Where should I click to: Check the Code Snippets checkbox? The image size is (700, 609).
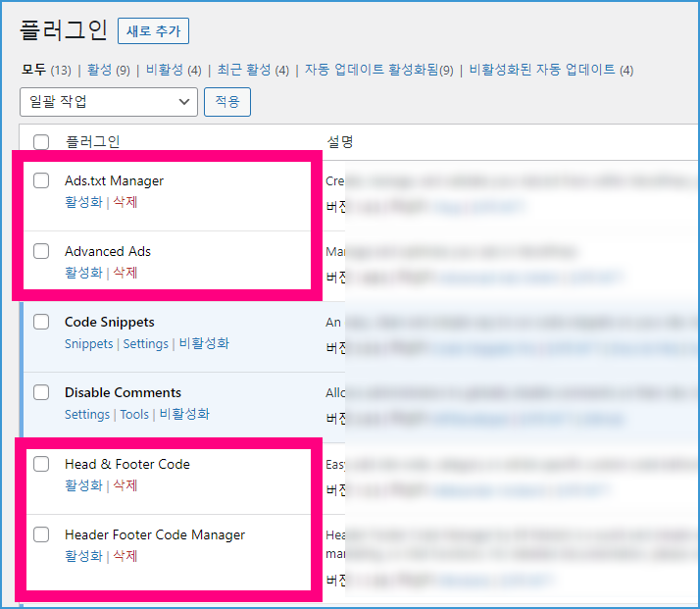(41, 322)
